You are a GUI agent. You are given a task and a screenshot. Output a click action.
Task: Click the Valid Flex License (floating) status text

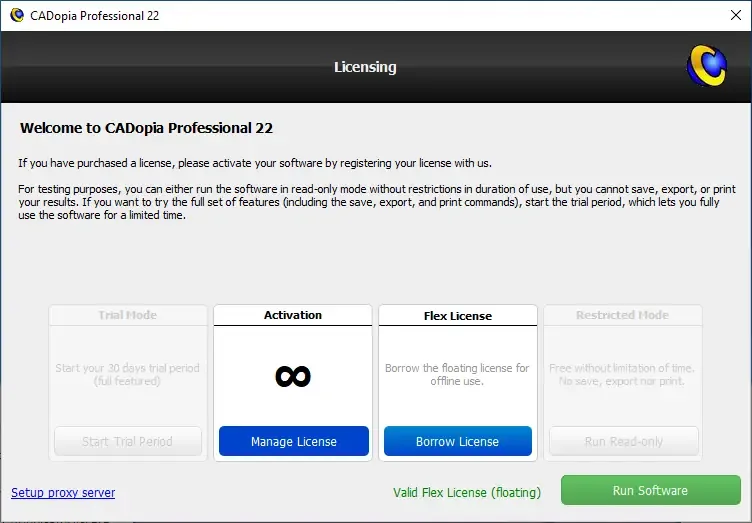point(467,492)
